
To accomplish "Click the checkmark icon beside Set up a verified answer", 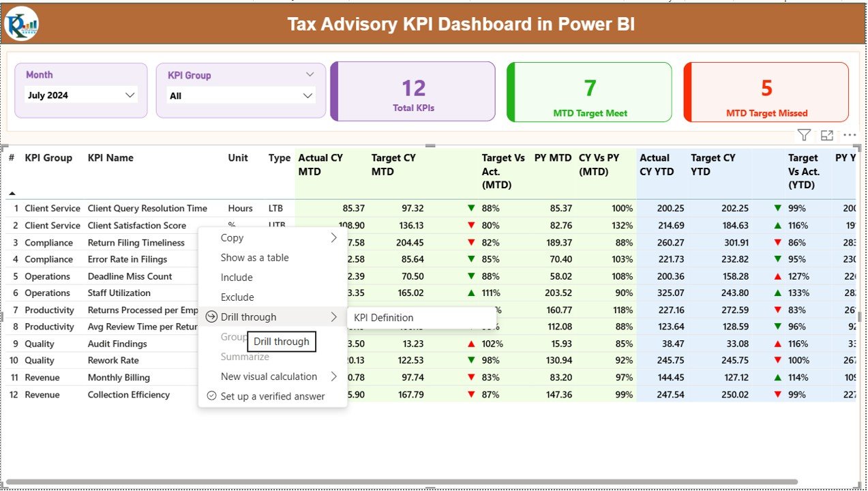I will [211, 396].
